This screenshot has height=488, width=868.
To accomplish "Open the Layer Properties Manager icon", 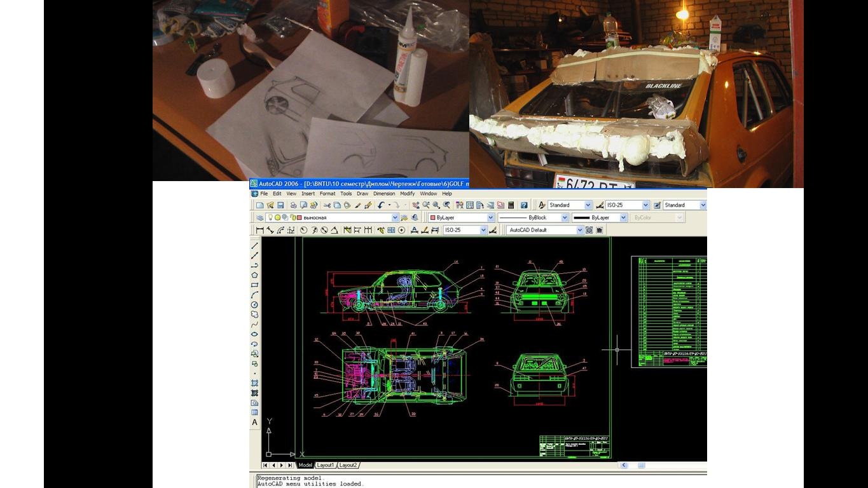I will 259,217.
